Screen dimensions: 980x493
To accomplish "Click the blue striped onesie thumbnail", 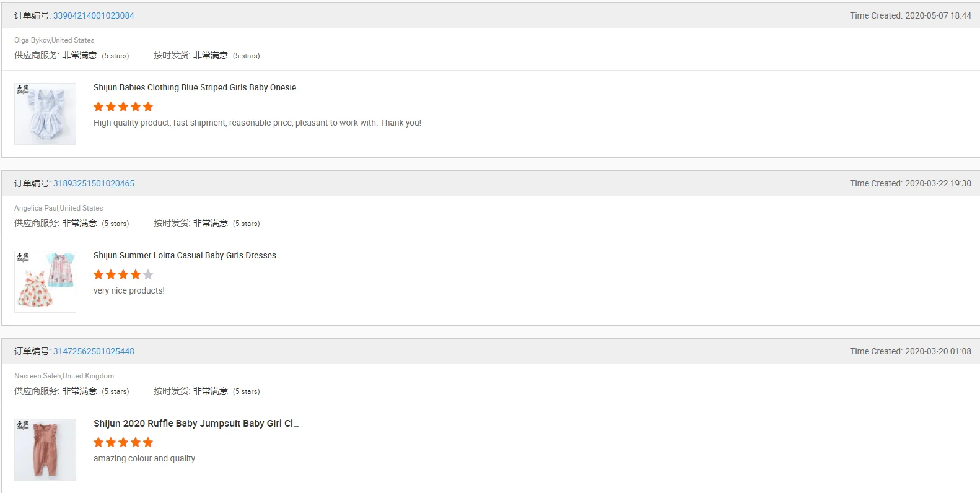I will 45,114.
